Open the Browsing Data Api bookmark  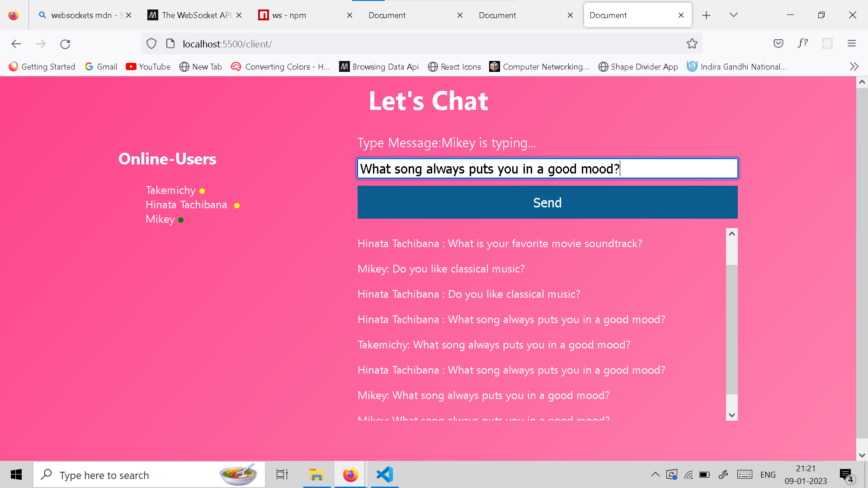379,66
